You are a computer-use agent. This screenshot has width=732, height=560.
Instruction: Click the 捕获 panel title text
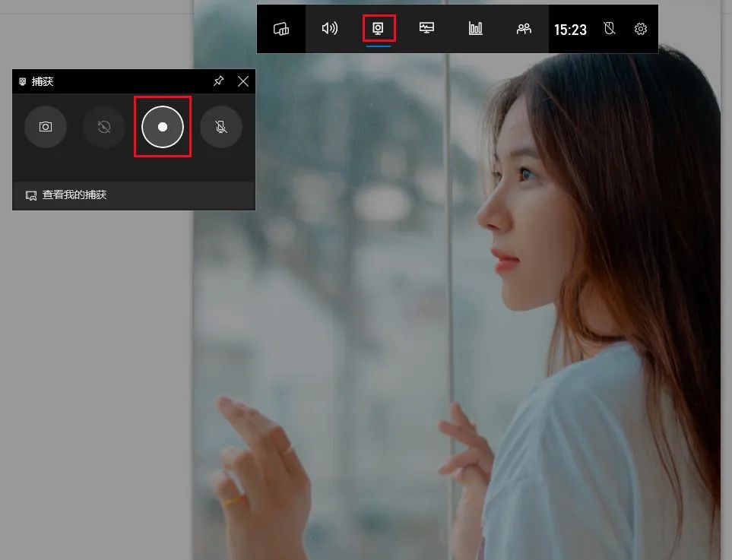[43, 81]
